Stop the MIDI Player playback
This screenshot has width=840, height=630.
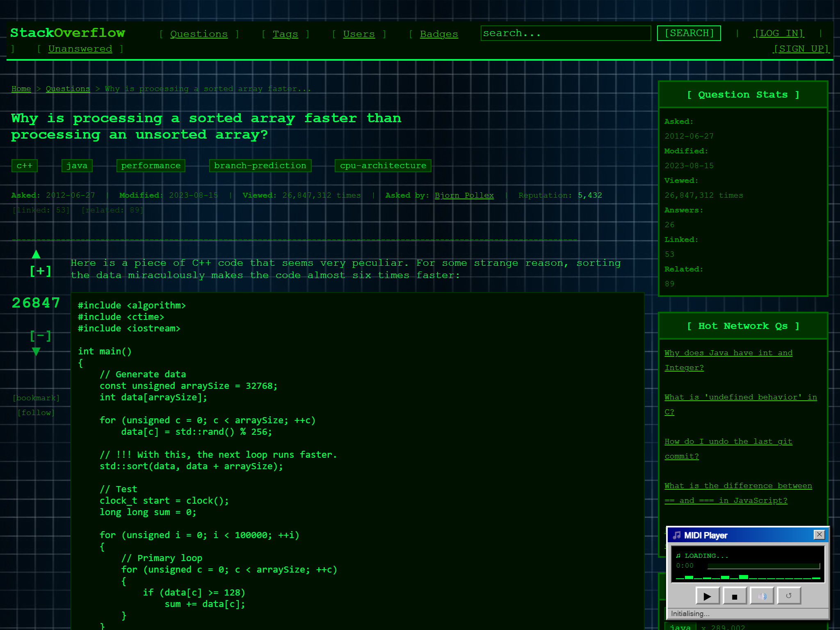point(735,596)
